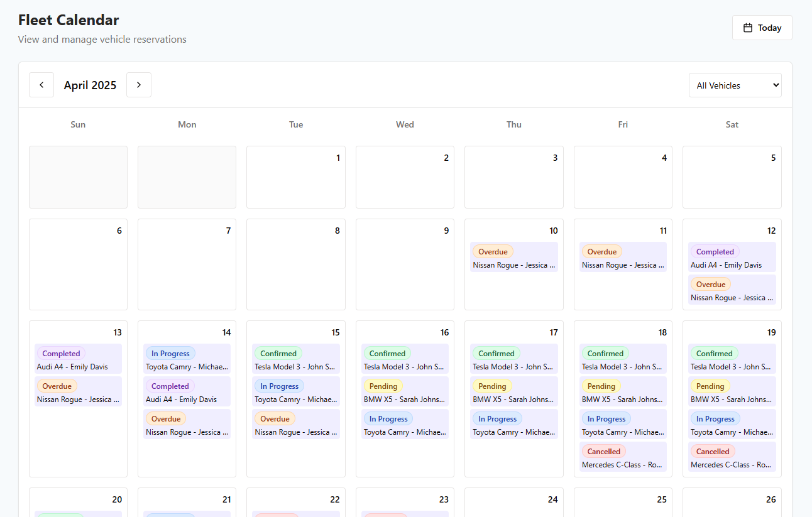Select In Progress Toyota Camry on April 17
Screen dimensions: 812x517
(514, 425)
